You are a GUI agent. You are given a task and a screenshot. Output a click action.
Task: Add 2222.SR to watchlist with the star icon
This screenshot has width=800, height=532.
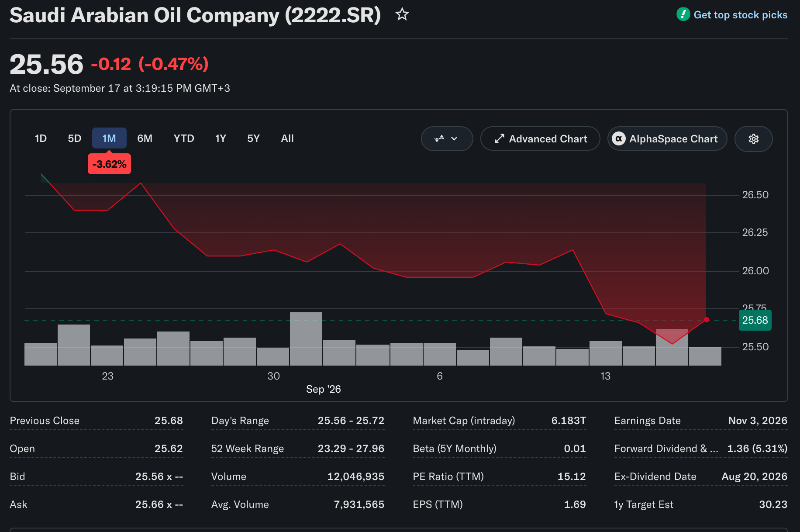pos(402,14)
